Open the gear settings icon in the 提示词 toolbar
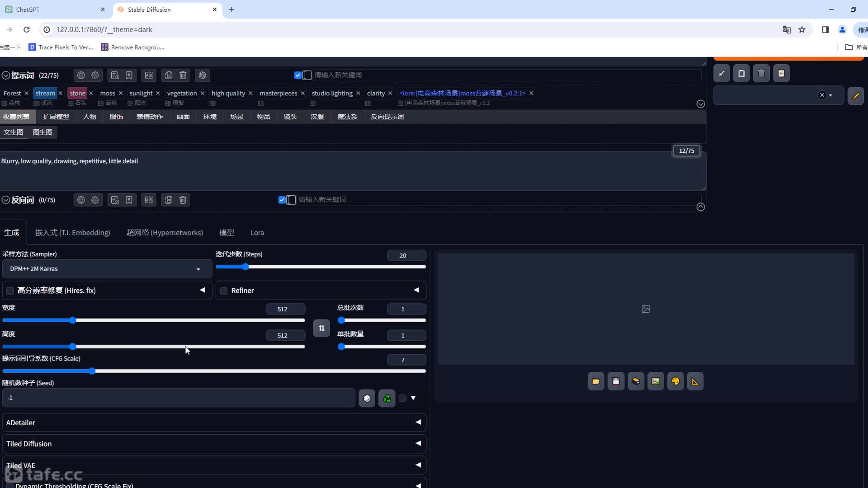Viewport: 868px width, 488px height. pos(95,75)
